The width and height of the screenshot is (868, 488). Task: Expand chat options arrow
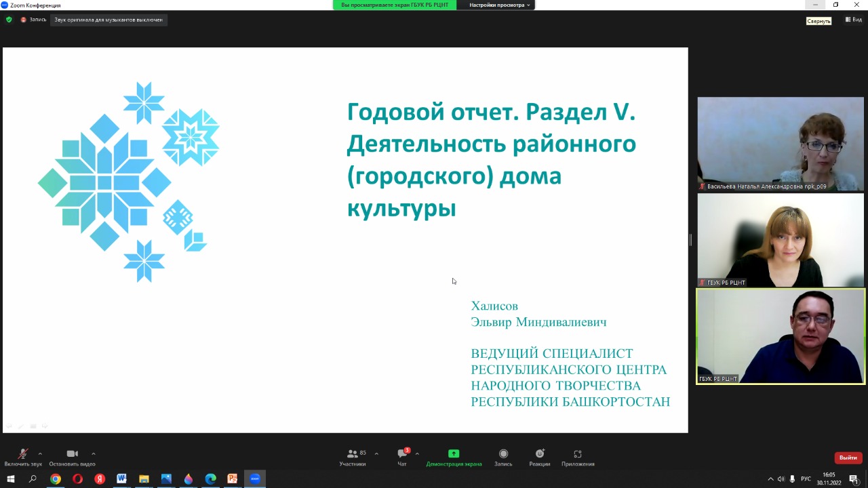pos(417,453)
